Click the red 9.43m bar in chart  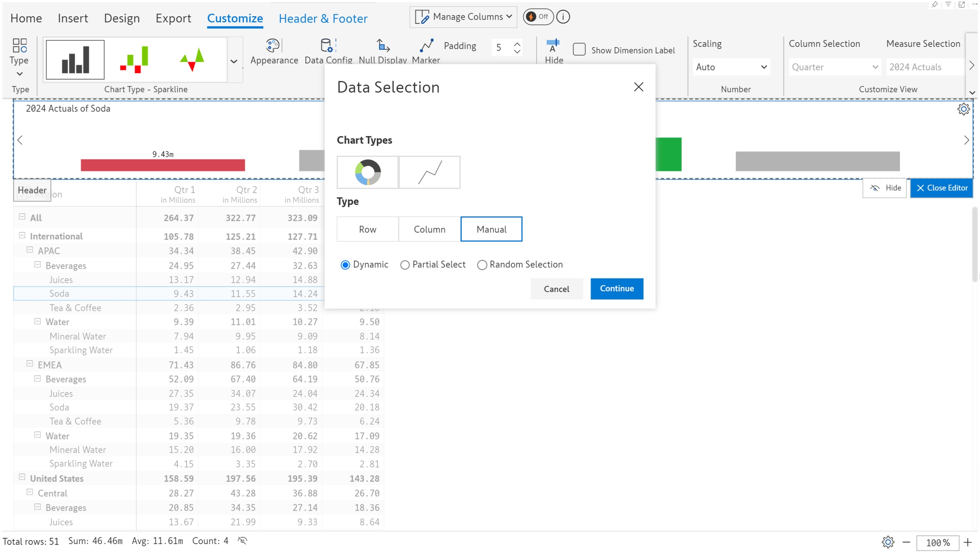pos(162,165)
